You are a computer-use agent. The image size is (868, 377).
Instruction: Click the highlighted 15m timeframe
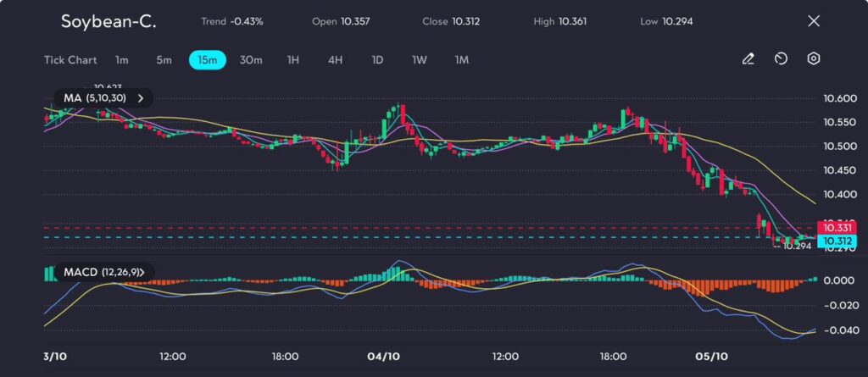[x=207, y=60]
